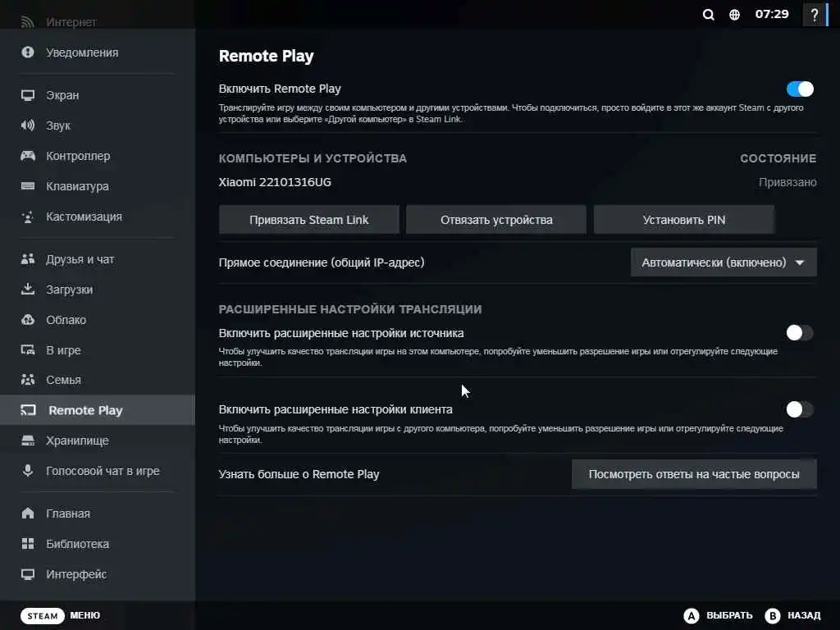Select Друзья и чат in sidebar
Screen dimensions: 840x630
(98, 259)
